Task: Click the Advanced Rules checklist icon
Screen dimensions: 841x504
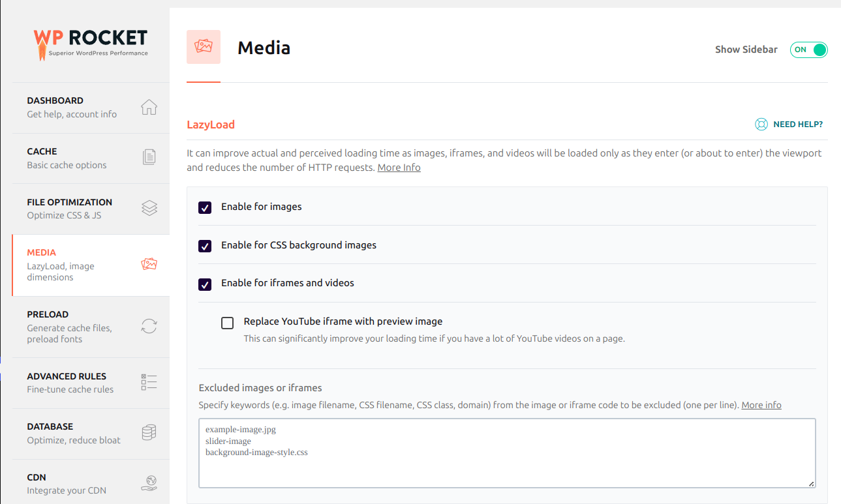Action: [x=149, y=382]
